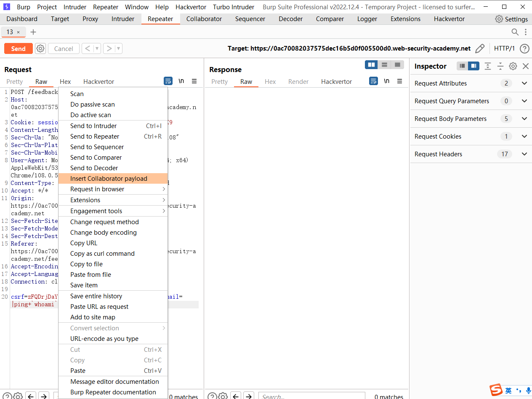Open Engagement tools submenu
Screen dimensions: 532x399
click(x=113, y=211)
